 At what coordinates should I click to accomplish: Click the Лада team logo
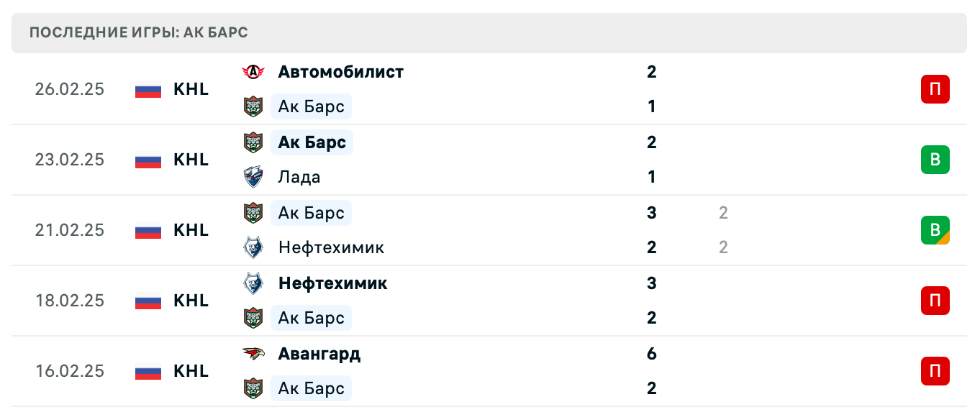coord(254,177)
